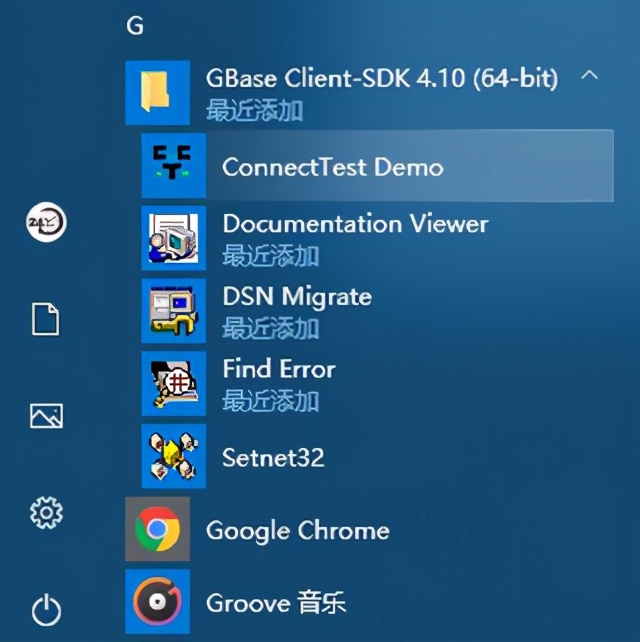This screenshot has height=642, width=640.
Task: Open Google Chrome icon
Action: [158, 529]
